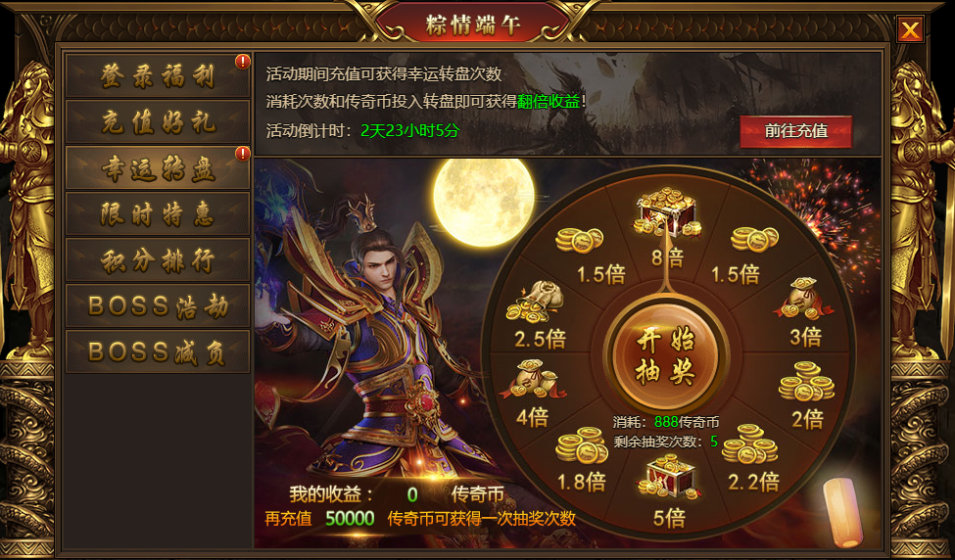Image resolution: width=955 pixels, height=560 pixels.
Task: Close the 粽情端午 event window
Action: click(x=910, y=29)
